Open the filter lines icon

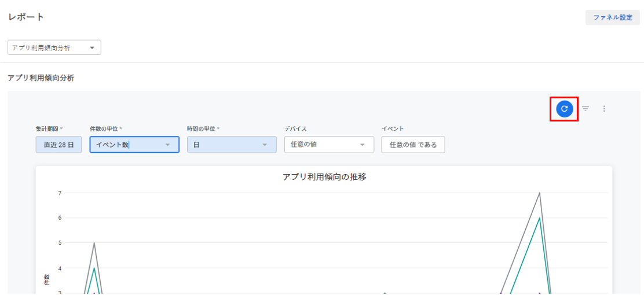[x=586, y=109]
